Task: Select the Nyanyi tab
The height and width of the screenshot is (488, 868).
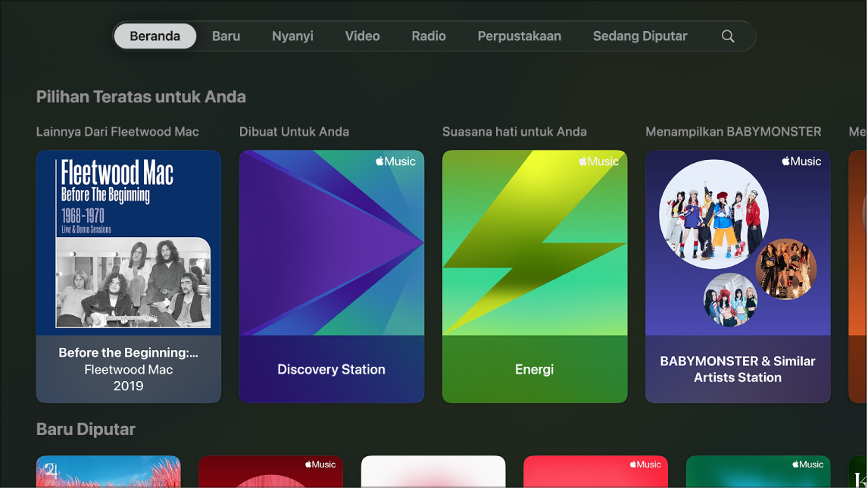Action: 292,35
